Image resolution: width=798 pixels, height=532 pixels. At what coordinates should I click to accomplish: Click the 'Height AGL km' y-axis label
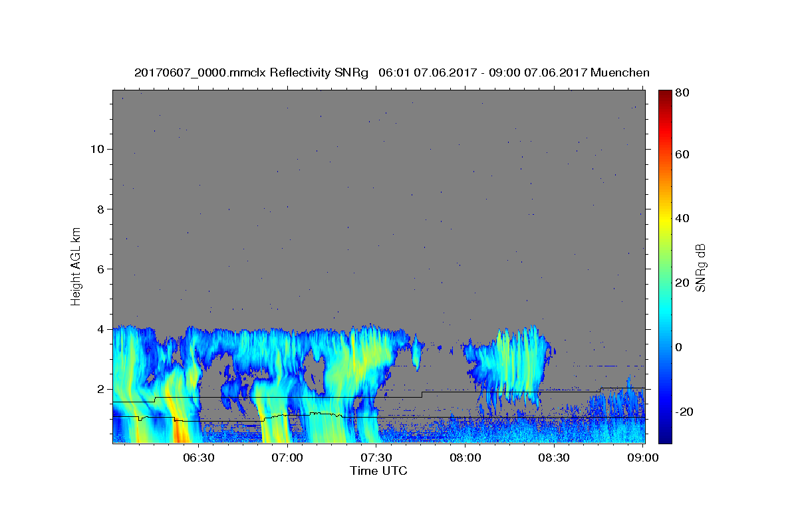pos(76,266)
